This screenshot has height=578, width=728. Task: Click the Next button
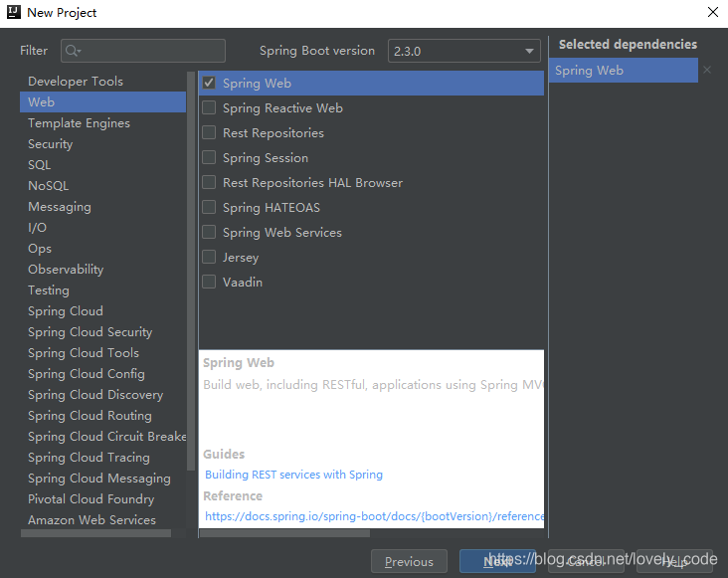pos(497,562)
